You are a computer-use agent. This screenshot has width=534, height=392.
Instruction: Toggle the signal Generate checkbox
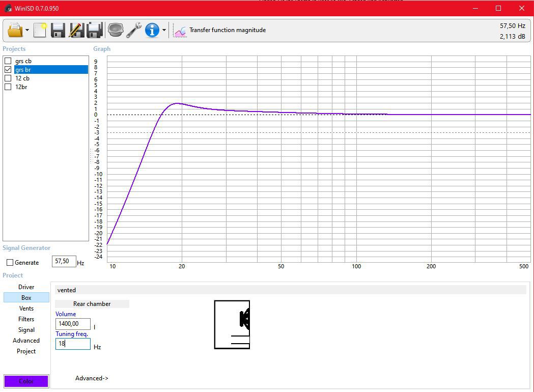[x=10, y=263]
